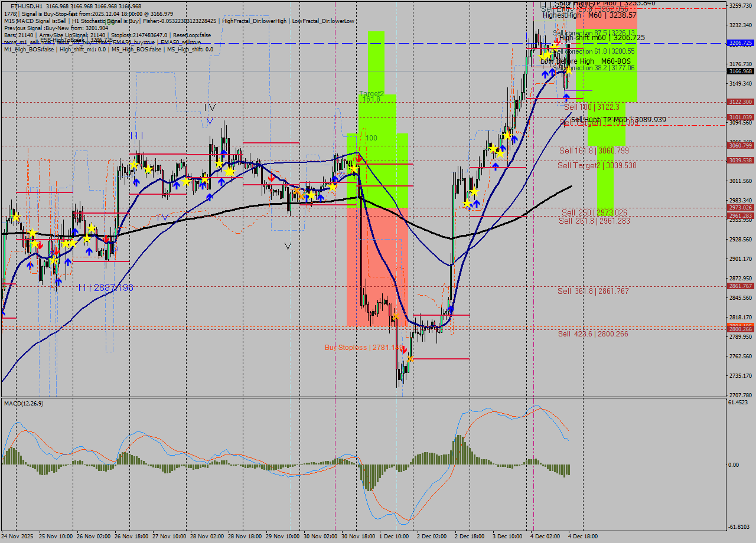Select the blue up arrow under the latest candle

click(566, 96)
